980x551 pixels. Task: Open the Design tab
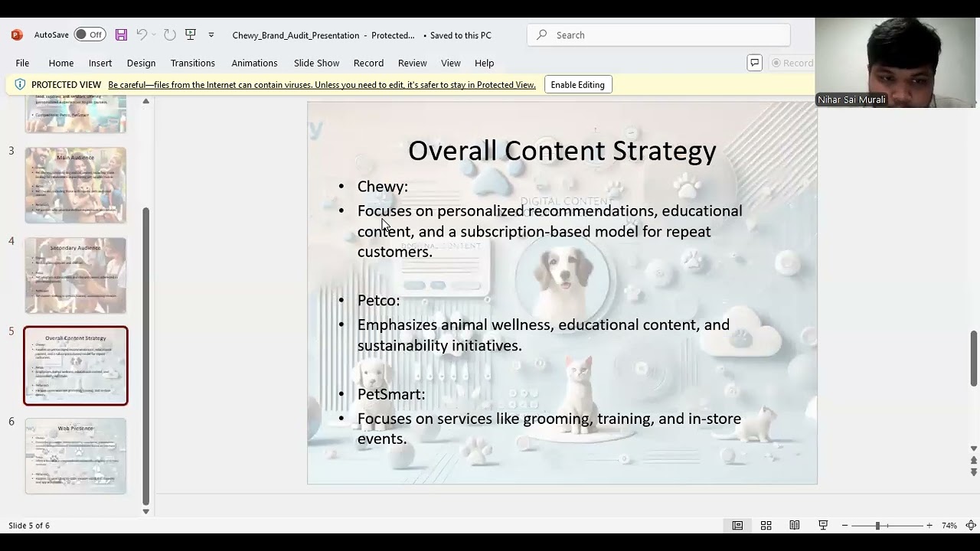(x=141, y=63)
